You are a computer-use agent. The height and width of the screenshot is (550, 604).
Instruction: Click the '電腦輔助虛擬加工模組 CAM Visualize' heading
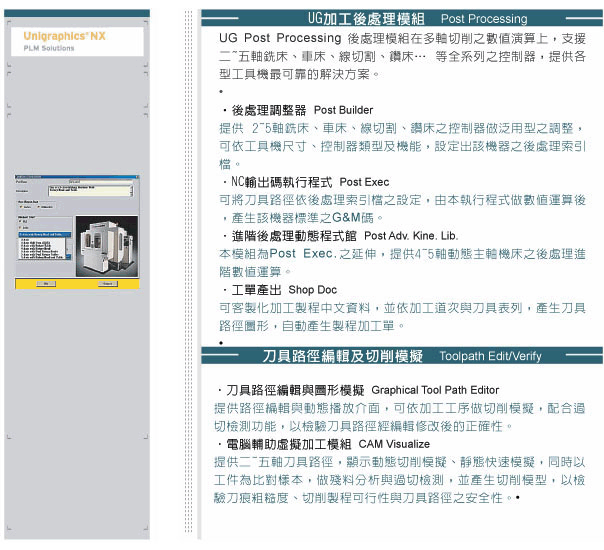coord(324,444)
